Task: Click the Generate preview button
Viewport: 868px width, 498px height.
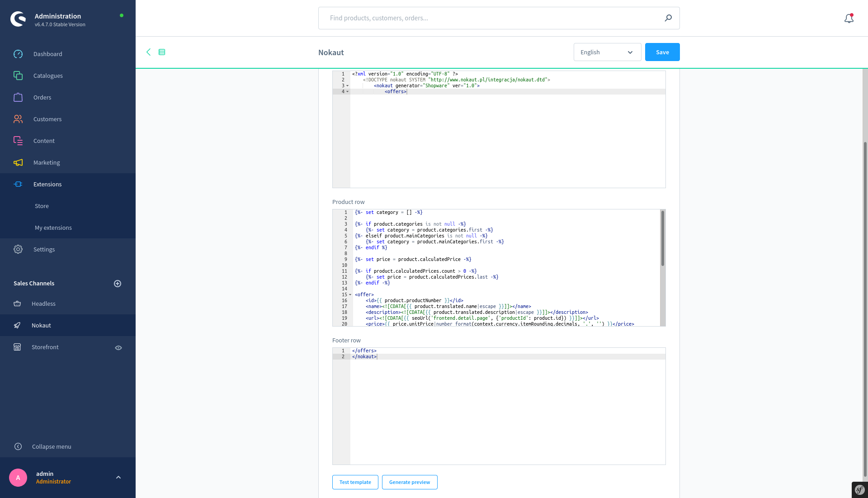Action: 409,482
